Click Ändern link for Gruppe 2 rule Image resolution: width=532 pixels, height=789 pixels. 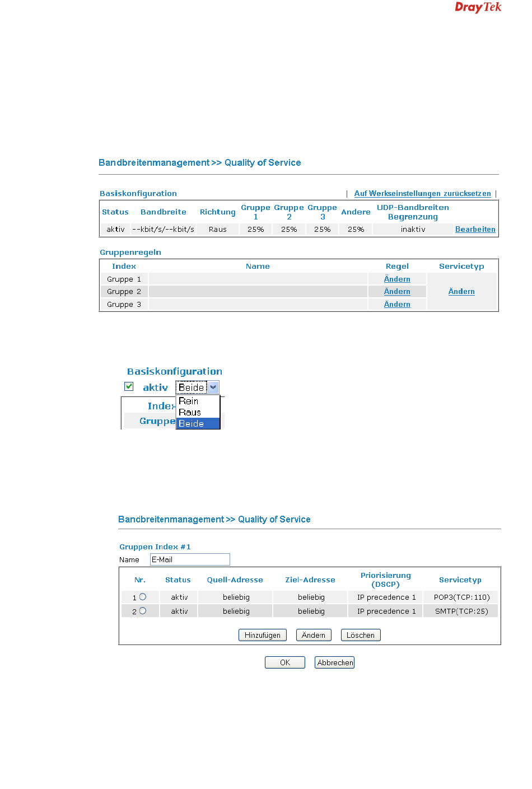pyautogui.click(x=397, y=292)
